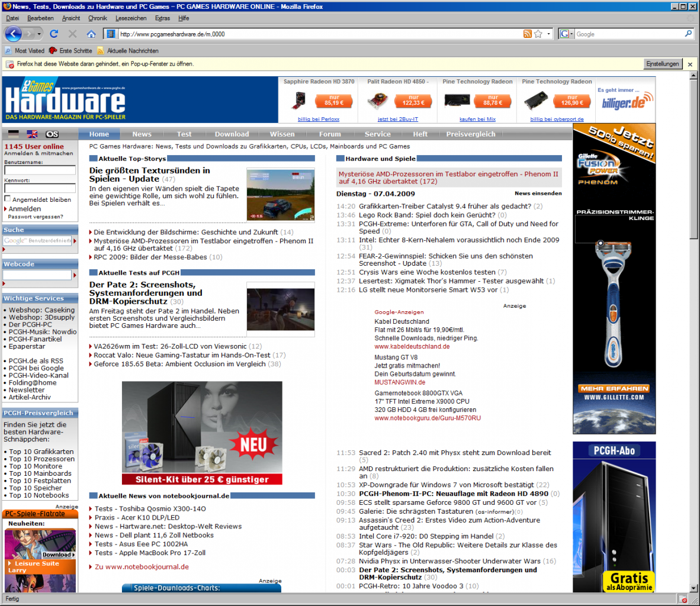Screen dimensions: 700x606
Task: Open the Aktuelle Nachrichten feed bookmark
Action: [128, 51]
